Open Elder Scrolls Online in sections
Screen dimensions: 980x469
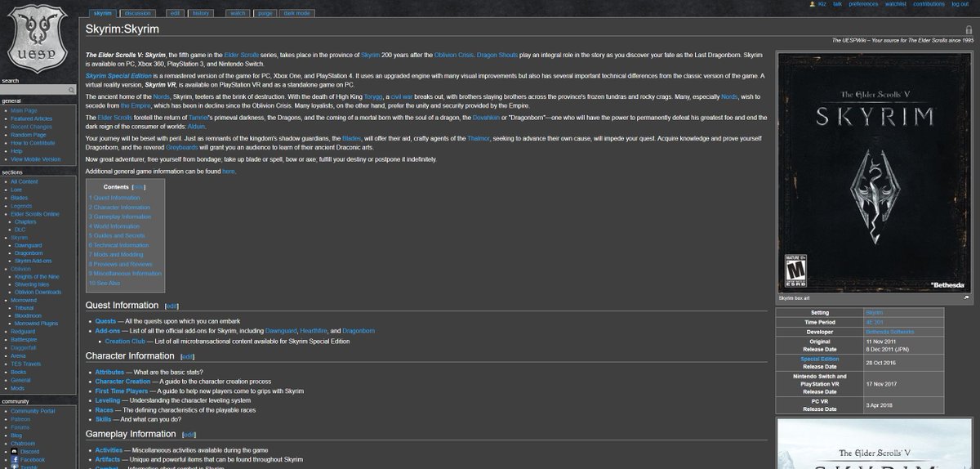tap(35, 214)
